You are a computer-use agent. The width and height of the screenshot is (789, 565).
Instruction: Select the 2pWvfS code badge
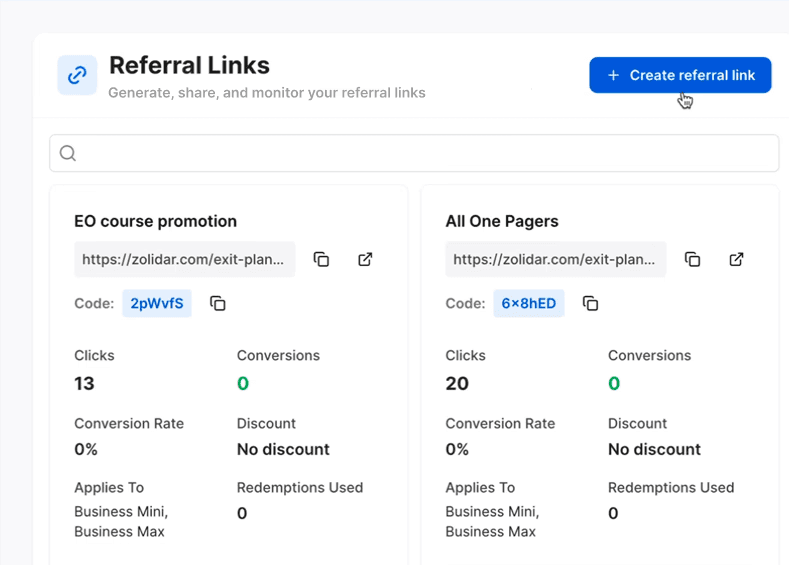pos(157,303)
